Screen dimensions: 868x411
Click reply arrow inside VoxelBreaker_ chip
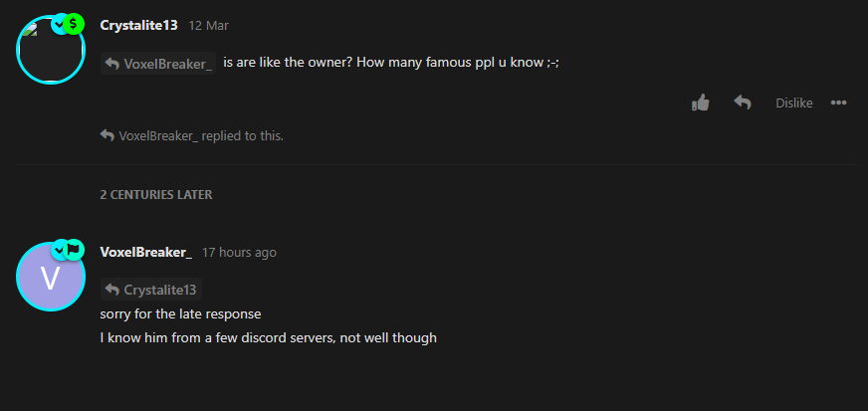click(112, 64)
